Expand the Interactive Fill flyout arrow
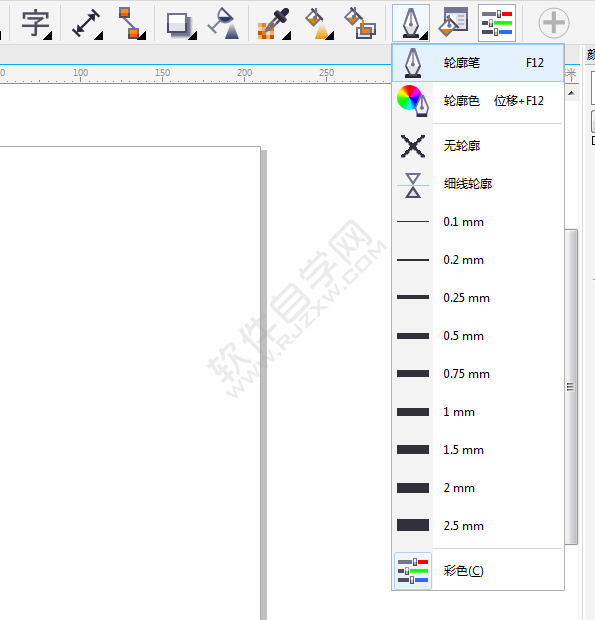 [x=330, y=36]
